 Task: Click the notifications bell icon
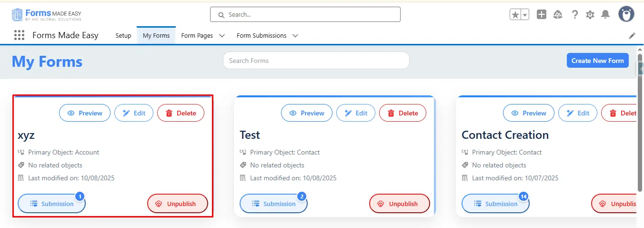click(x=605, y=15)
